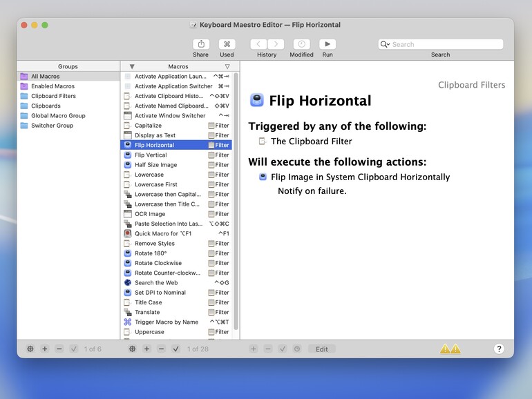Viewport: 532px width, 399px height.
Task: Click into the Search field
Action: pos(440,44)
